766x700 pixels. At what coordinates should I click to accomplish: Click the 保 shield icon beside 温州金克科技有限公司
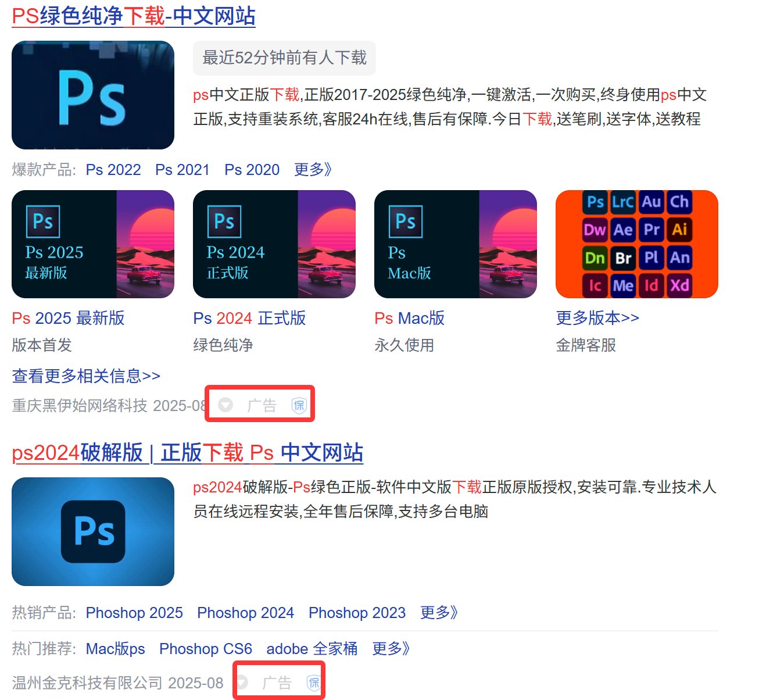tap(314, 683)
